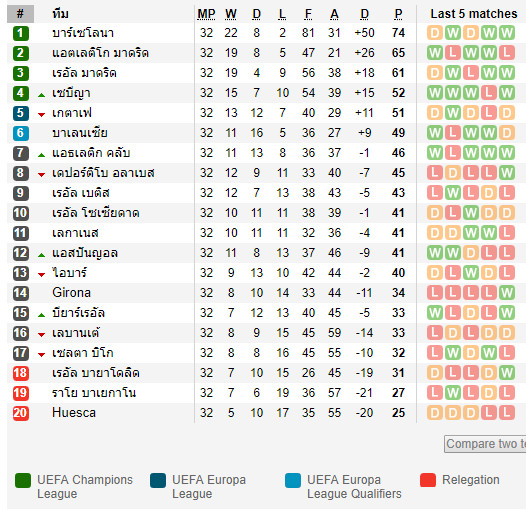Click the green UEFA Champions League legend swatch

23,480
